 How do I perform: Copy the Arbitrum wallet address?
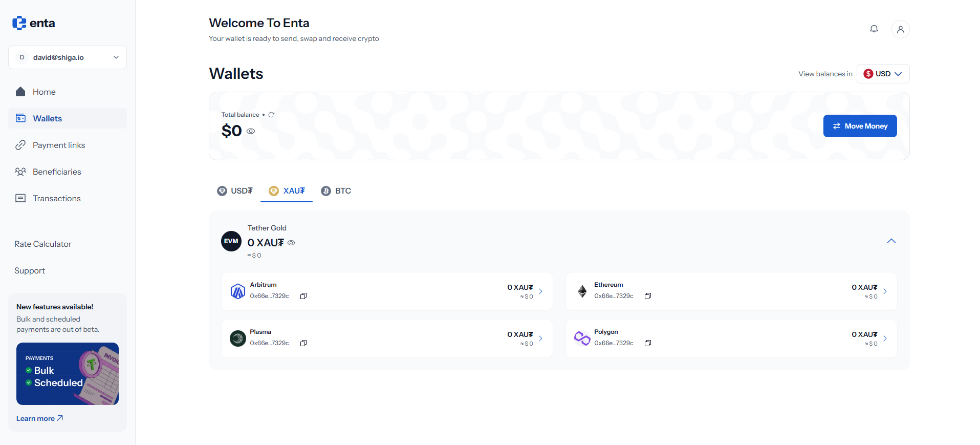point(303,296)
